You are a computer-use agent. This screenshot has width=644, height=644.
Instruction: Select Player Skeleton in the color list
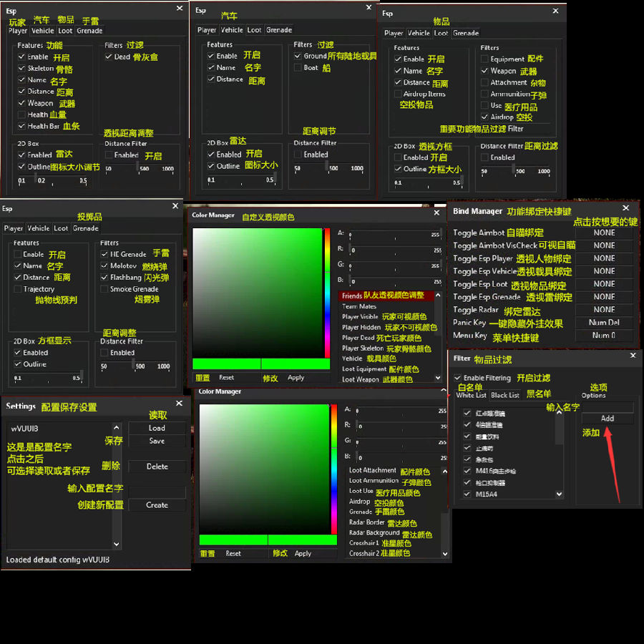(362, 348)
